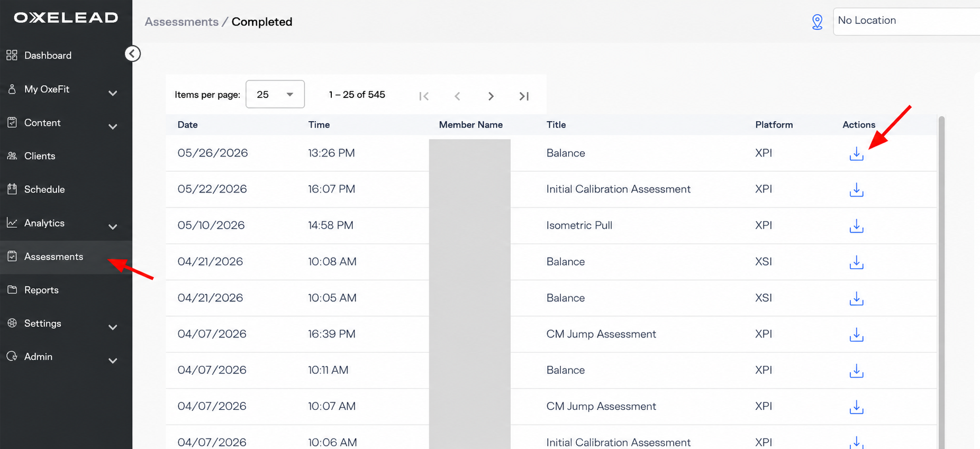Select Assessments in the sidebar
980x449 pixels.
pos(66,257)
